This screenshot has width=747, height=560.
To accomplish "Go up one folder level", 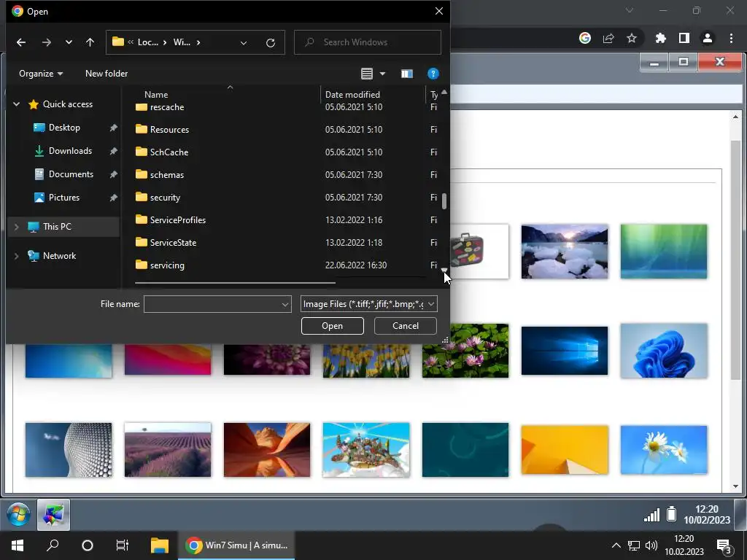I will (x=90, y=42).
